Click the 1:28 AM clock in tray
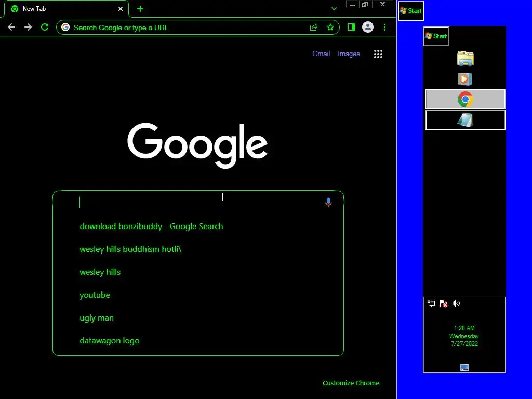Image resolution: width=532 pixels, height=399 pixels. [x=464, y=336]
